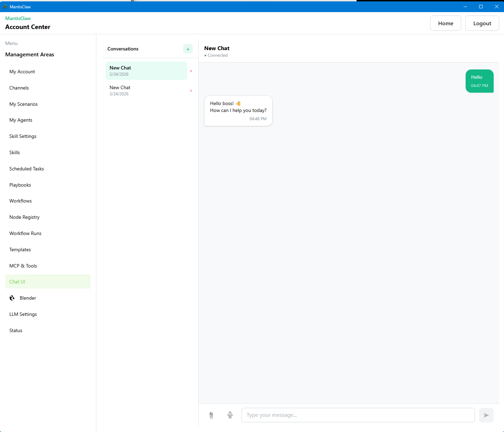This screenshot has width=504, height=432.
Task: Click the Home button
Action: point(445,23)
